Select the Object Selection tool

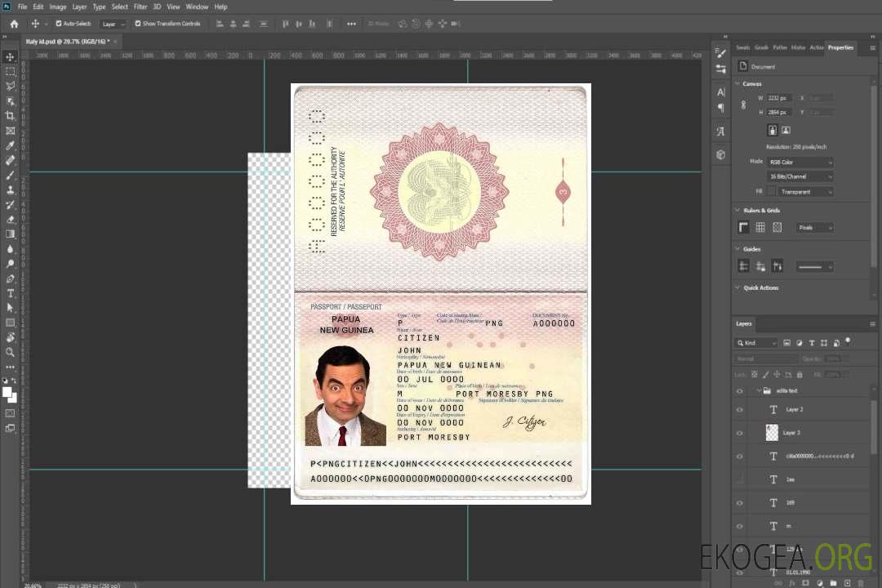10,101
